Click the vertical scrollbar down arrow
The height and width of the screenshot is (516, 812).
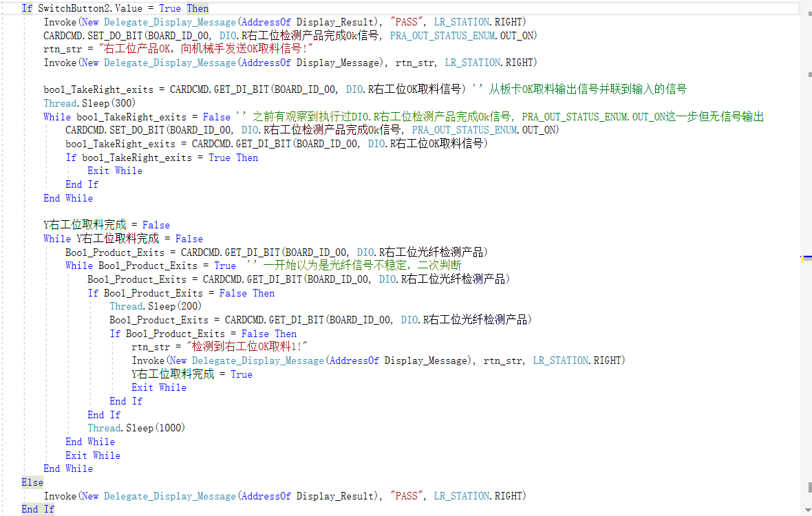pyautogui.click(x=809, y=510)
